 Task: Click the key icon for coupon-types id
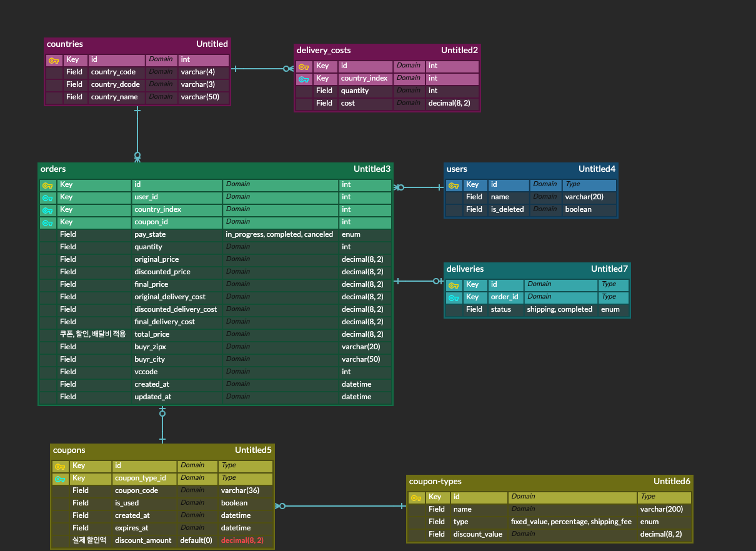pos(416,497)
